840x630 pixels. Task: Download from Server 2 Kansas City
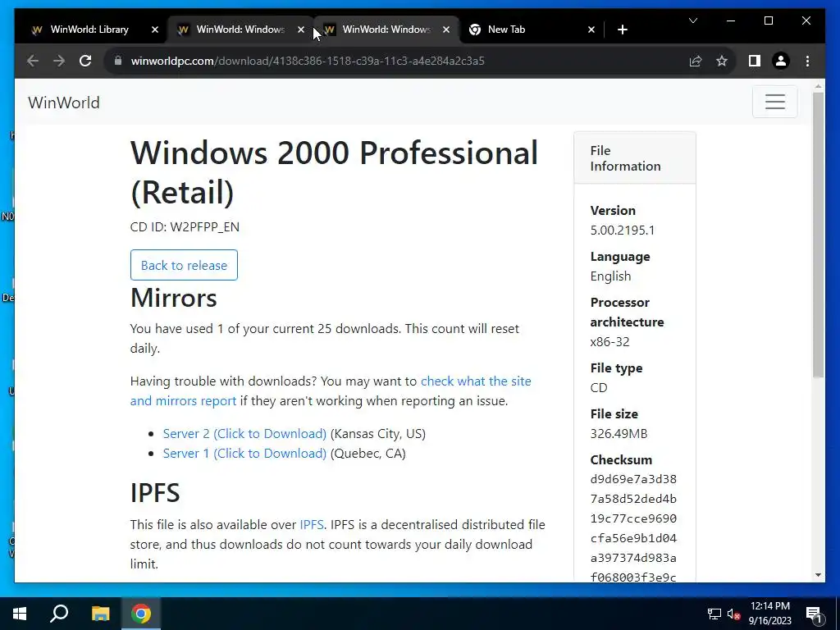(244, 433)
